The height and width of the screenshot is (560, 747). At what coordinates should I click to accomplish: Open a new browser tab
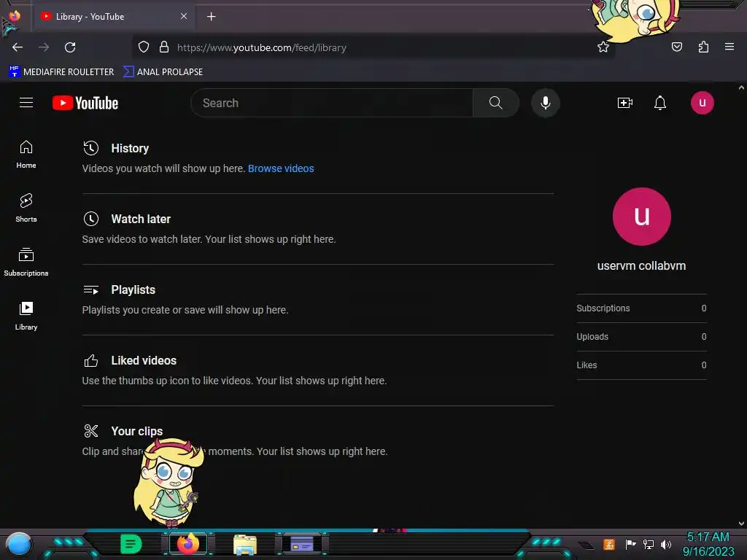[212, 17]
